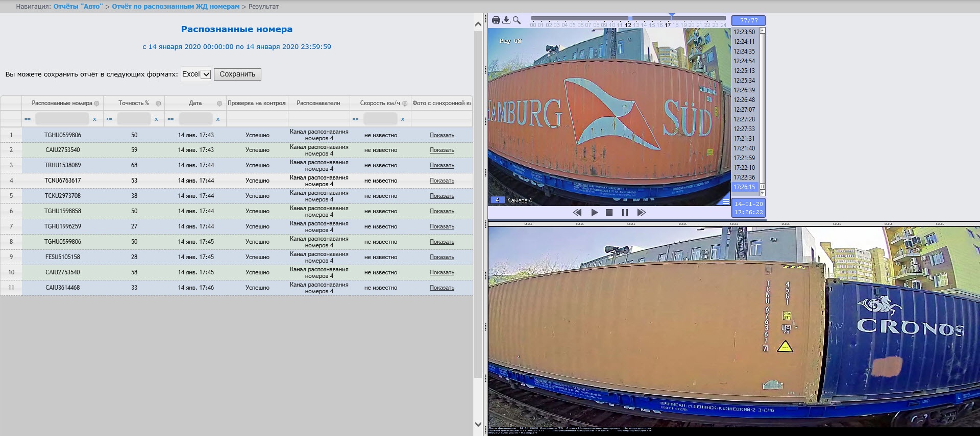Image resolution: width=980 pixels, height=436 pixels.
Task: Open the camera menu icon in video corner
Action: pos(725,201)
